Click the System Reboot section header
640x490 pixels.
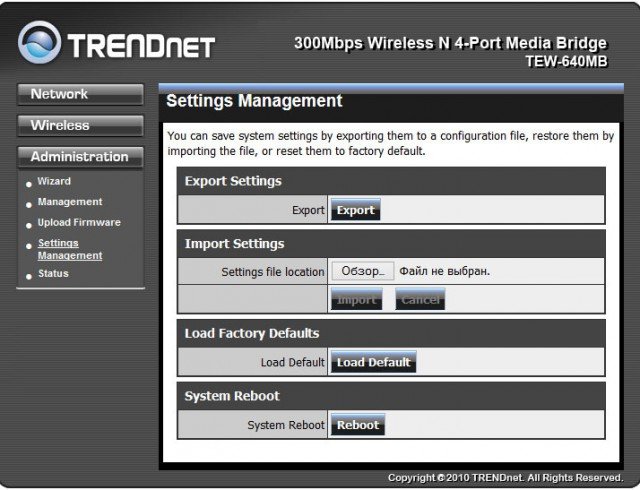232,396
